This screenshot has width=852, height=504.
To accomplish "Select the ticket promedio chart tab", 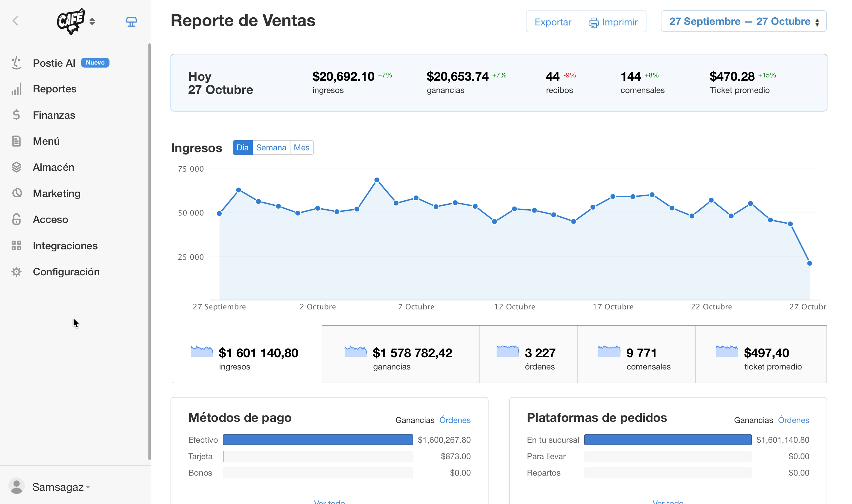I will click(761, 354).
